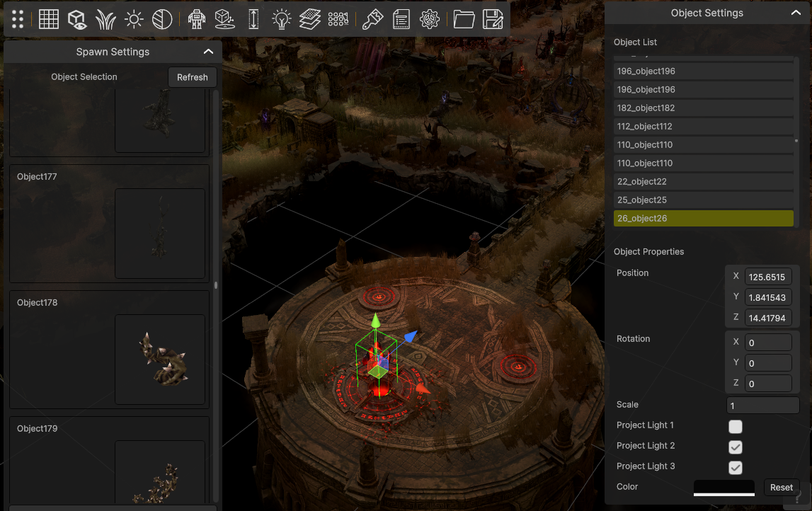The width and height of the screenshot is (812, 511).
Task: Click the Refresh button
Action: pos(192,77)
